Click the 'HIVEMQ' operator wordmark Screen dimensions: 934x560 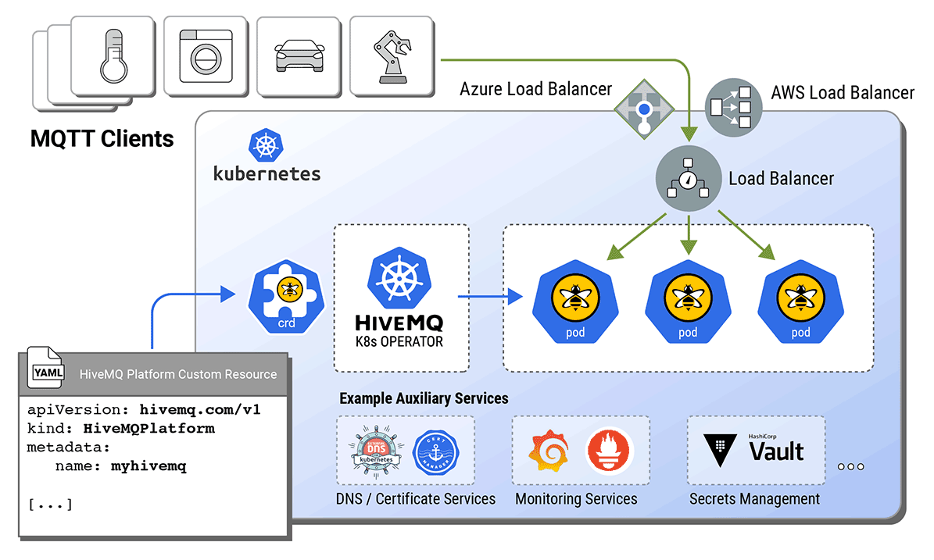click(x=399, y=323)
